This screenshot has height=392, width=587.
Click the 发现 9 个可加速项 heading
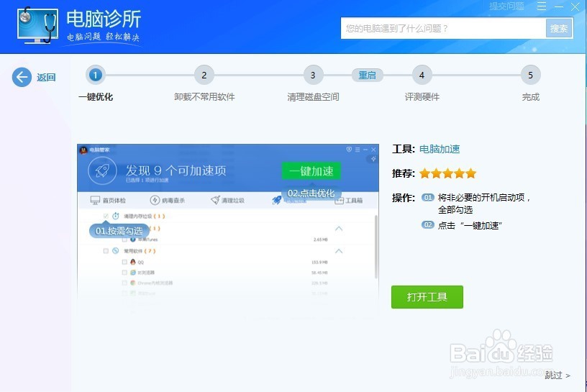click(x=176, y=170)
